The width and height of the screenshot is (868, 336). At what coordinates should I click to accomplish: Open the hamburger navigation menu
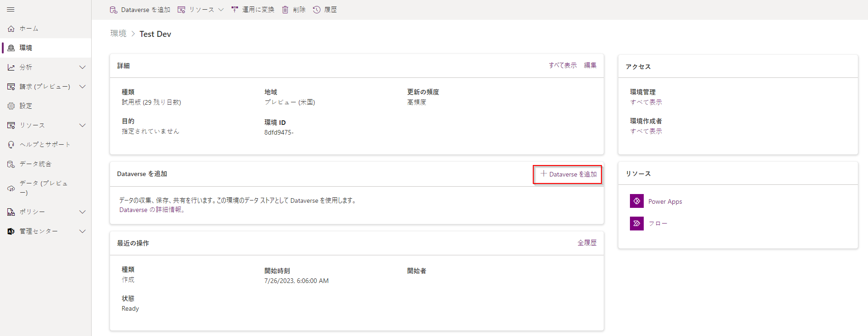click(11, 10)
